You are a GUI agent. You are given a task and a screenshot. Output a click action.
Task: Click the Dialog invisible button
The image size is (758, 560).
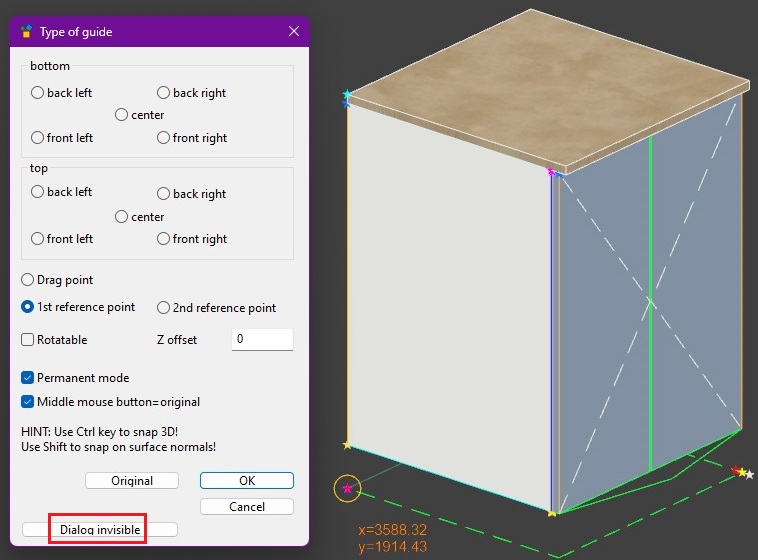tap(100, 530)
